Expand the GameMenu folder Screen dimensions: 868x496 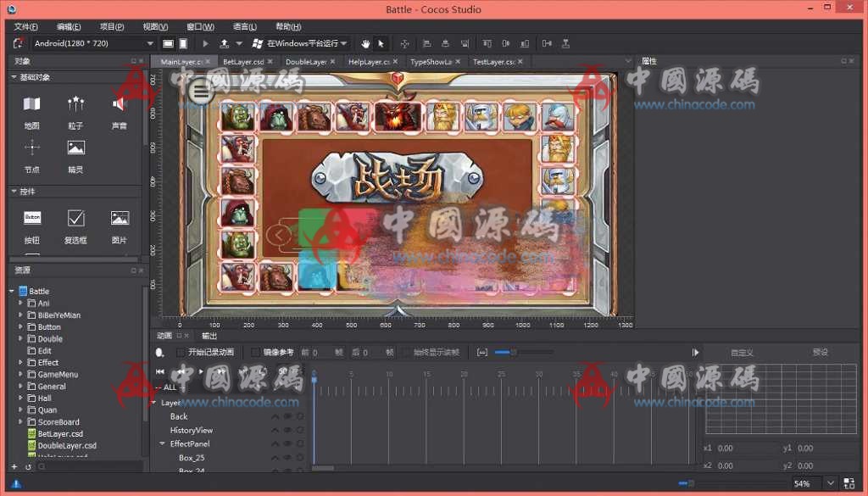pyautogui.click(x=20, y=374)
